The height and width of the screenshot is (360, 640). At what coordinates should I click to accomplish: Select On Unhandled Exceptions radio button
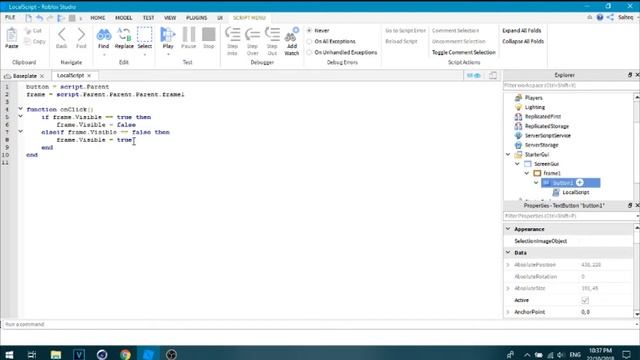click(309, 53)
